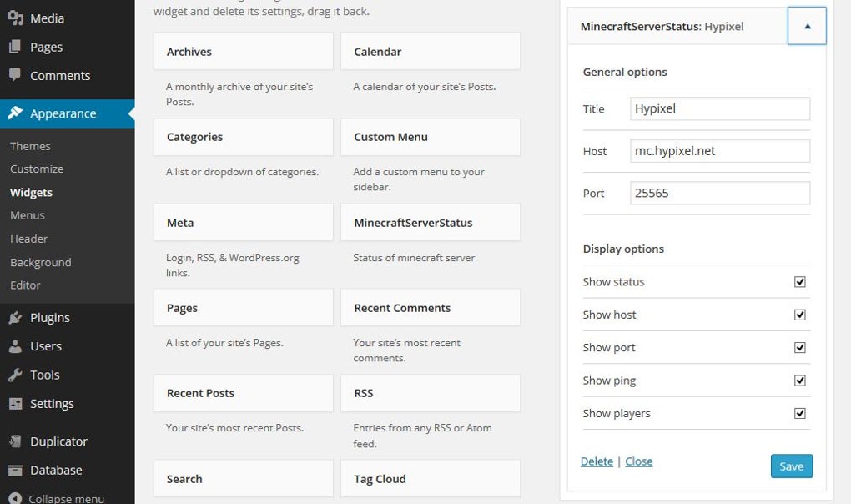Open the Settings icon
Viewport: 851px width, 504px height.
(x=15, y=403)
